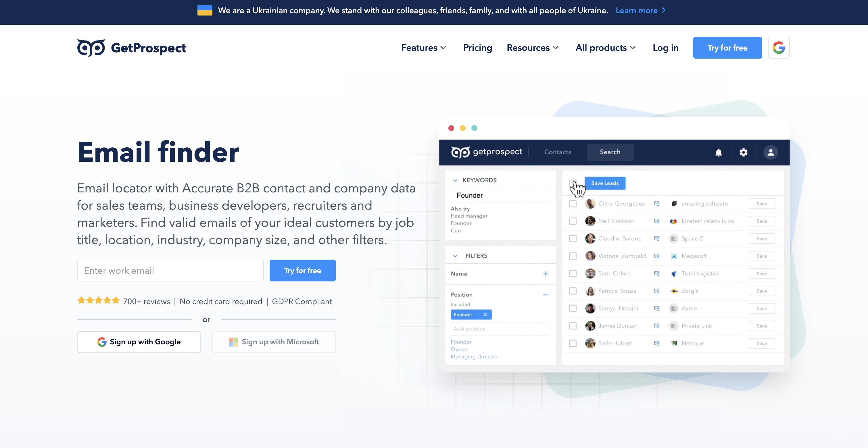
Task: Click the Google icon in the navigation bar
Action: (779, 47)
